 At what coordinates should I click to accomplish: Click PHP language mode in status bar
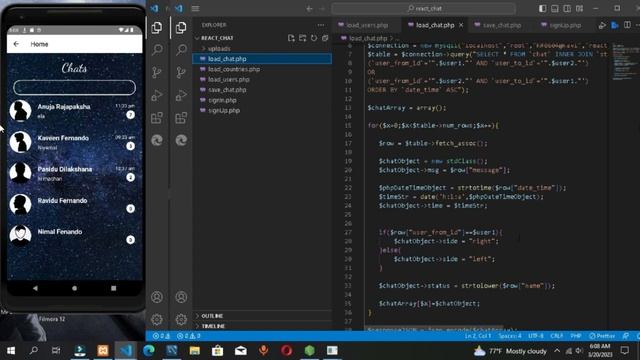pos(576,336)
